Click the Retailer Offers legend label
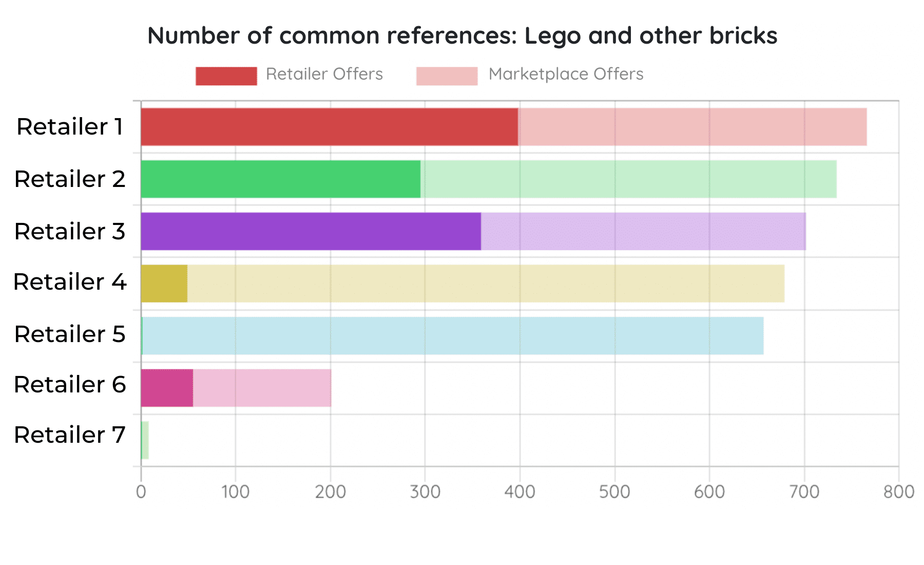Viewport: 924px width, 565px height. coord(324,74)
